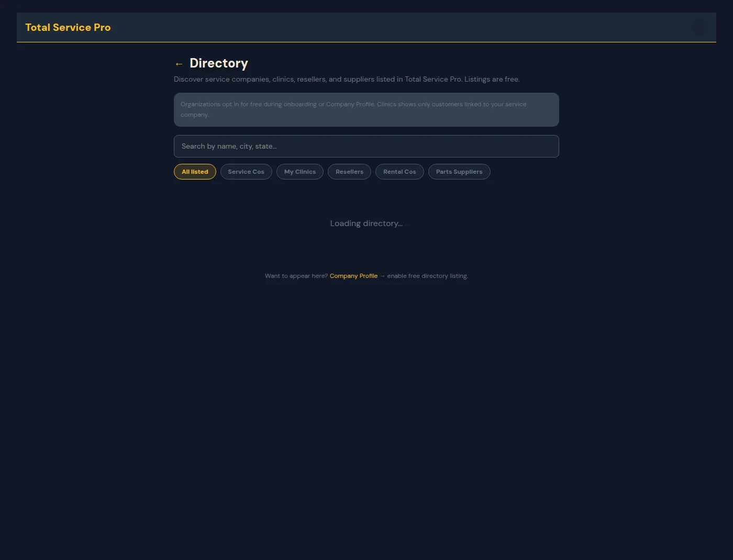Show My Clinics filter
The height and width of the screenshot is (560, 733).
click(300, 172)
